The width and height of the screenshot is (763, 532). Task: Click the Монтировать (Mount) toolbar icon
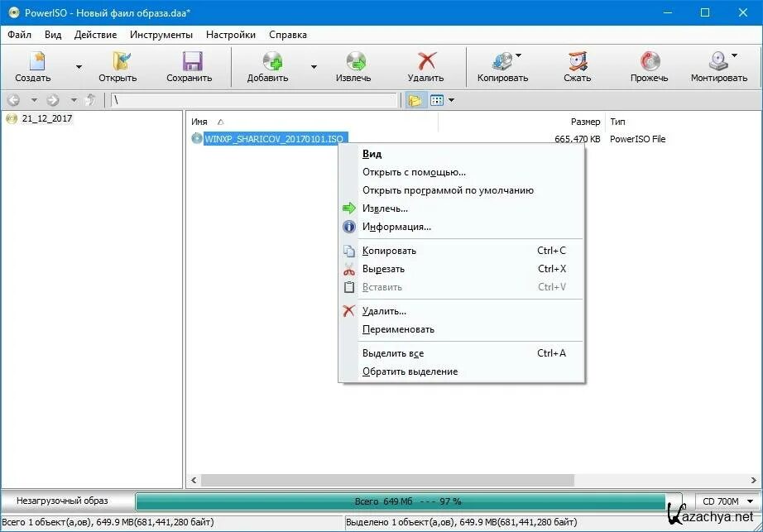point(718,62)
